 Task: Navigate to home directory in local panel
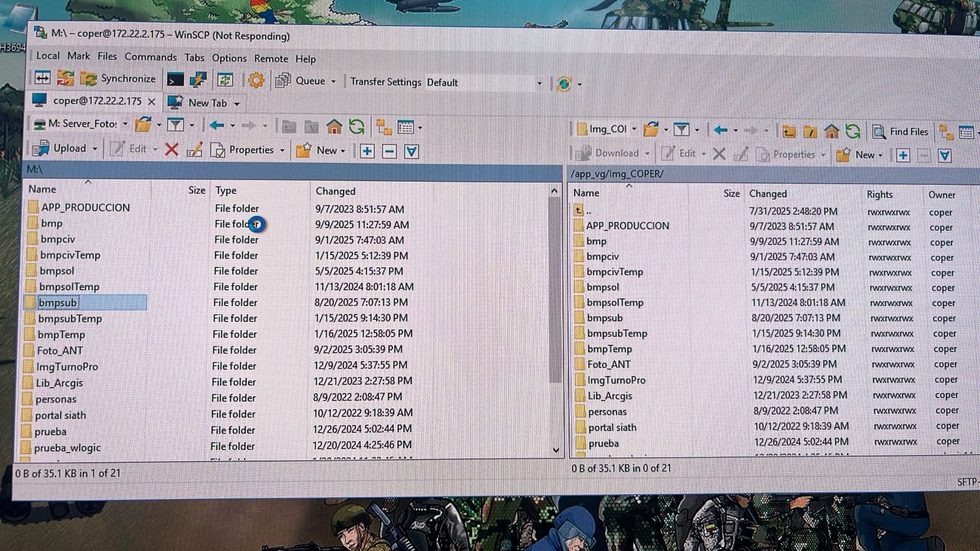coord(334,126)
